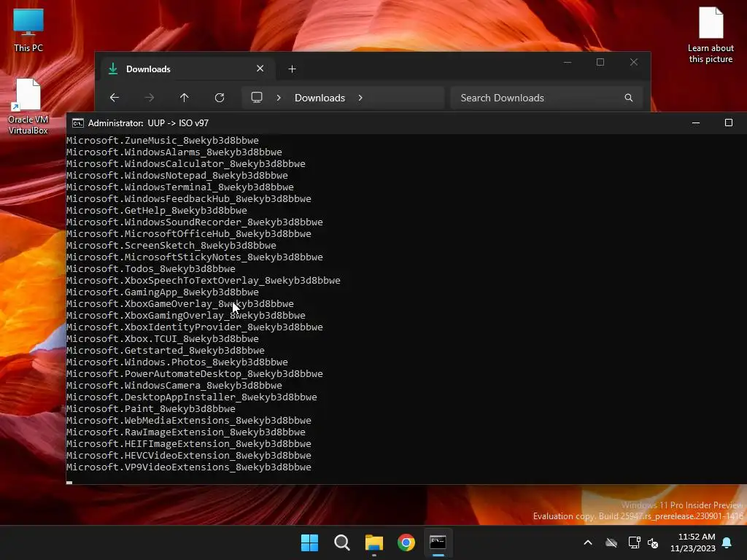Click the Microsoft.WindowsSoundRecorder line
The height and width of the screenshot is (560, 747).
pyautogui.click(x=194, y=222)
